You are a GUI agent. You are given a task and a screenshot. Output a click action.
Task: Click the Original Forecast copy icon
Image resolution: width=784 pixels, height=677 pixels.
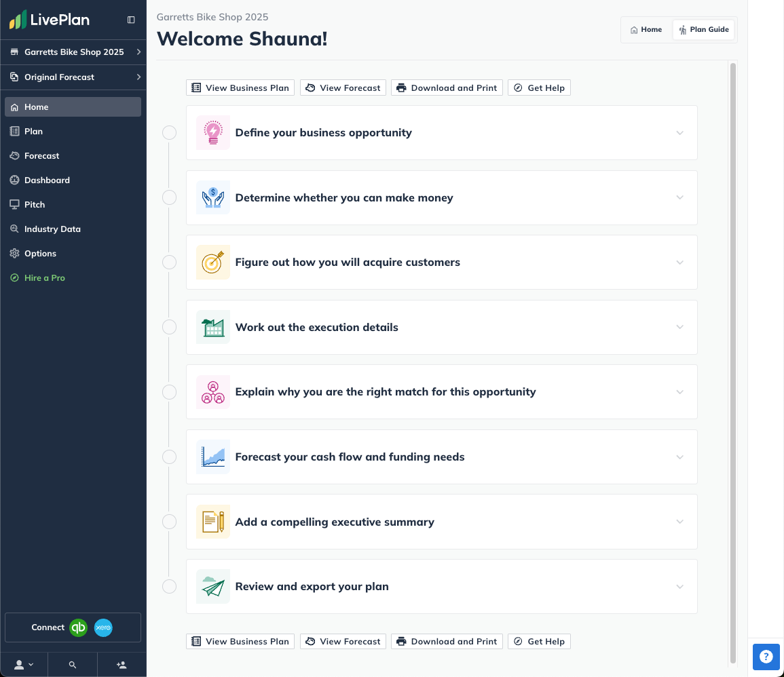14,77
